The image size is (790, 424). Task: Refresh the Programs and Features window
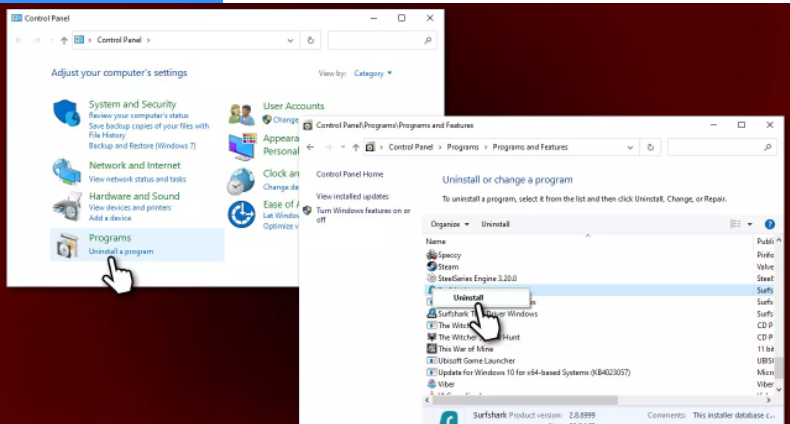click(x=650, y=148)
